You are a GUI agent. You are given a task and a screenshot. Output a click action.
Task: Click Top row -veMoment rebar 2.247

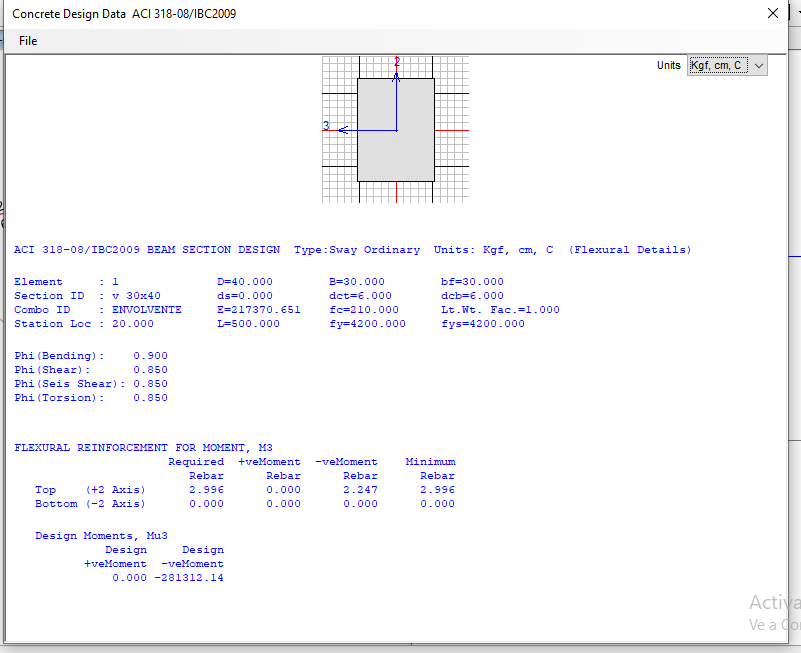tap(360, 490)
